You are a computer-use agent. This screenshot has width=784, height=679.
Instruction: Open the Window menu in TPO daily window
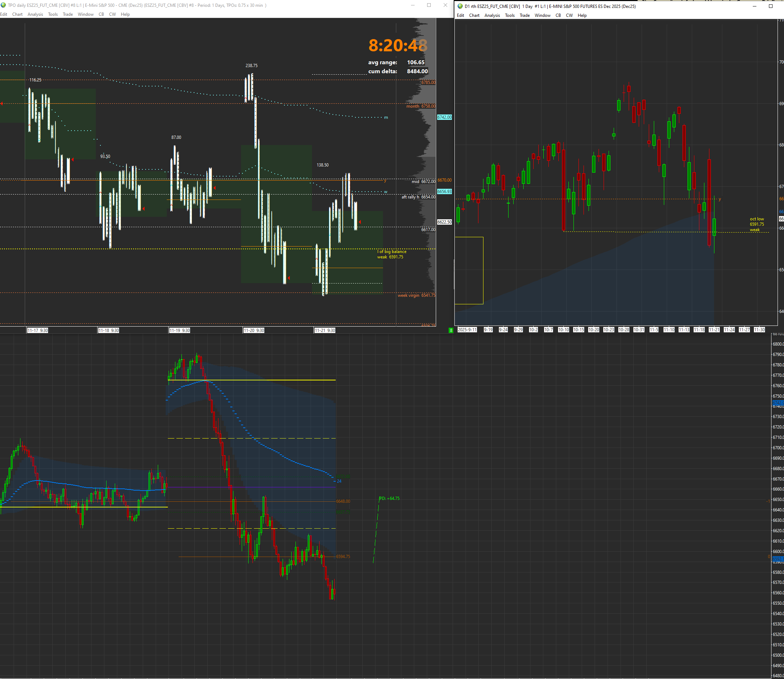pyautogui.click(x=86, y=14)
